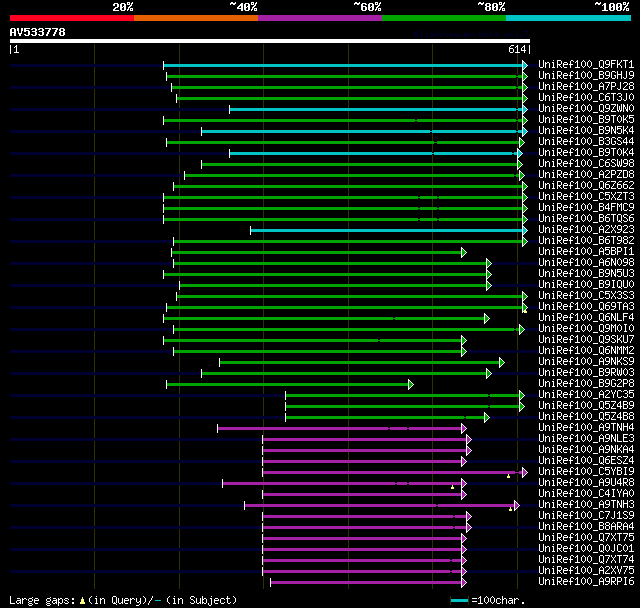640x608 pixels.
Task: Select label UniRef100_B9RW03
Action: 586,373
